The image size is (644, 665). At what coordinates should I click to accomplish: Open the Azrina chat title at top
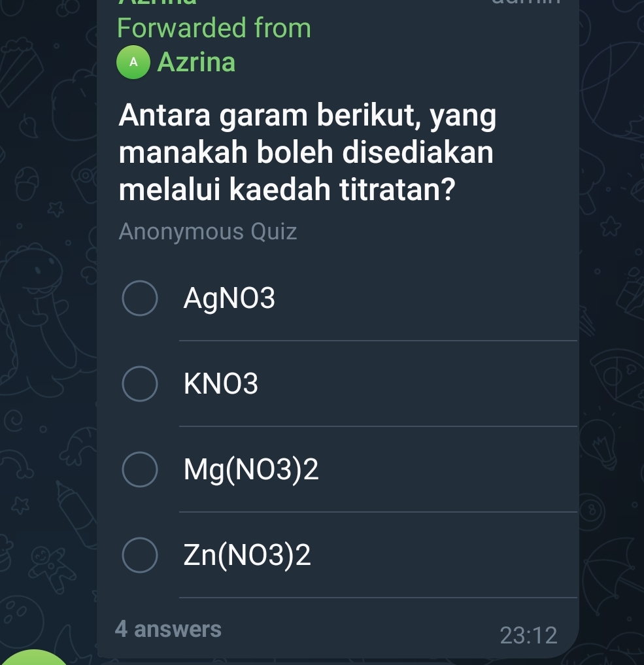tap(150, 4)
